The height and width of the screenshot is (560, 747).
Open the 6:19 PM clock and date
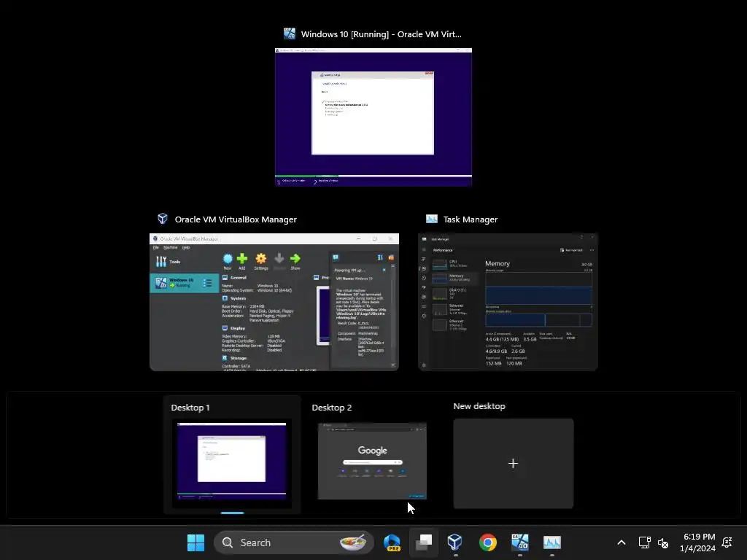click(697, 542)
